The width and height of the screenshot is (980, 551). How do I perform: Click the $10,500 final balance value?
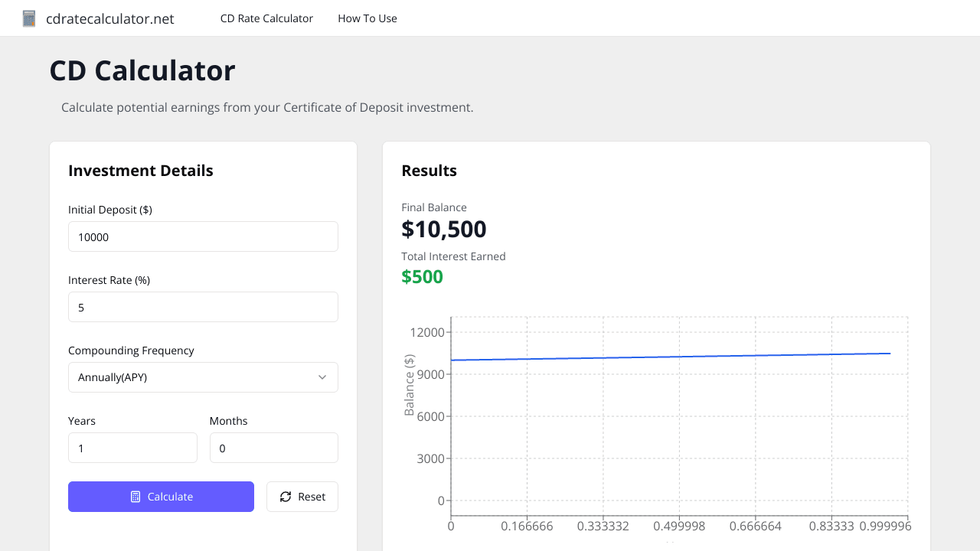coord(444,229)
